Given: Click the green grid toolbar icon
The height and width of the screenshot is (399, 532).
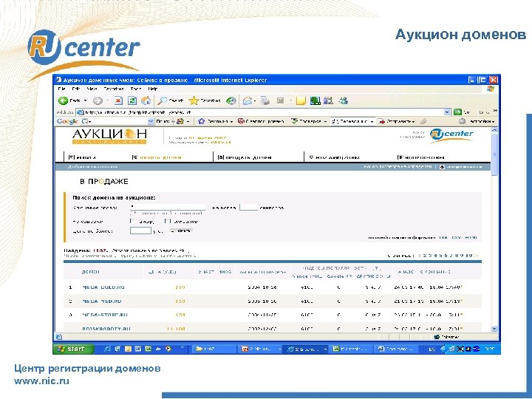Looking at the screenshot, I should (x=316, y=100).
